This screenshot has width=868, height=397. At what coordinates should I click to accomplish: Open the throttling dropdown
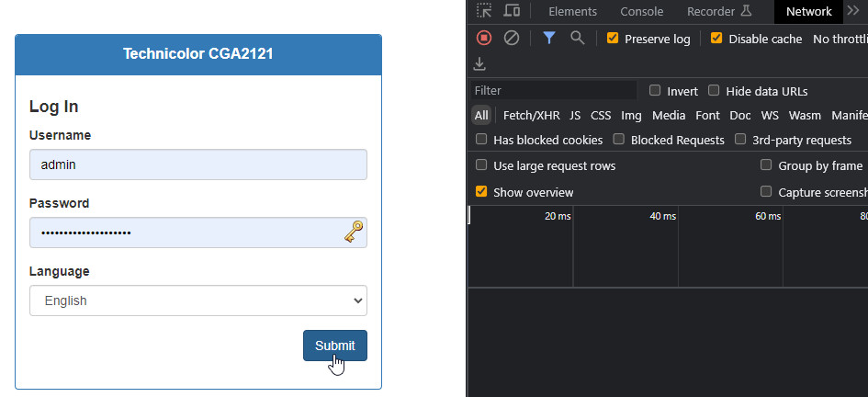tap(840, 39)
